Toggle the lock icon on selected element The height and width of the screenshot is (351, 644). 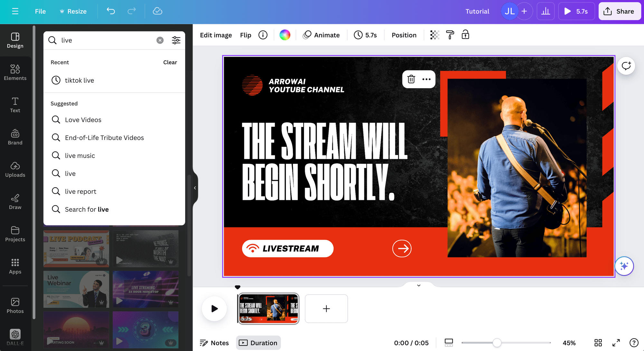(466, 34)
